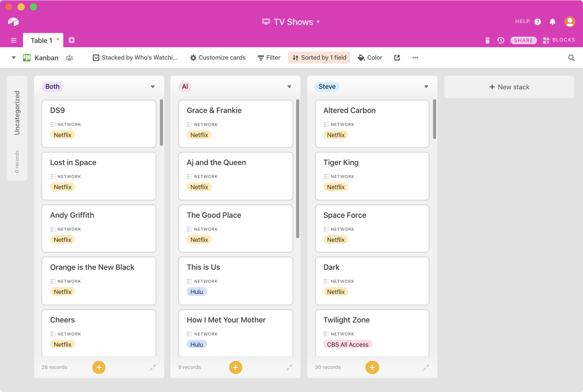Open the revision history icon
583x392 pixels.
(x=500, y=40)
